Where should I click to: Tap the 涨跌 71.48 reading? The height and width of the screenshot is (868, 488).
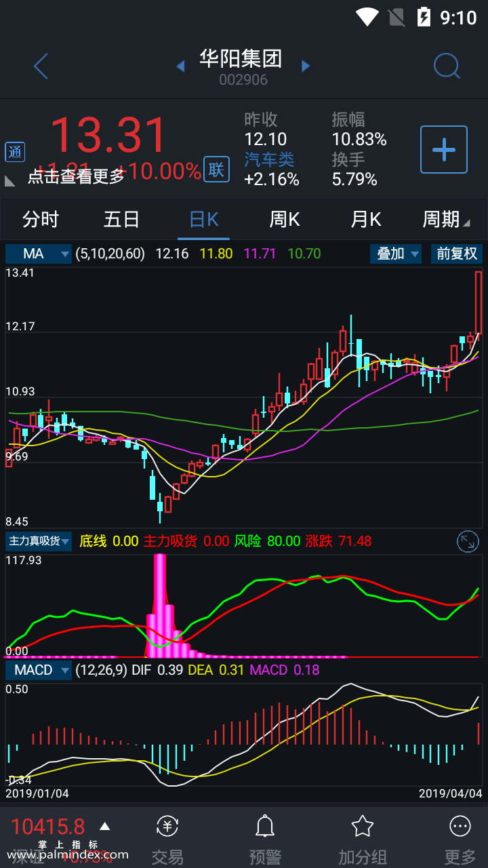(338, 541)
